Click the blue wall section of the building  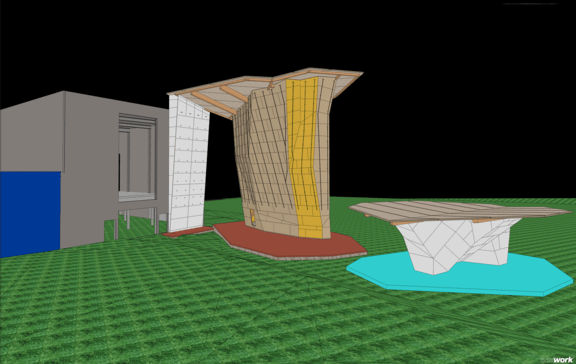[30, 214]
